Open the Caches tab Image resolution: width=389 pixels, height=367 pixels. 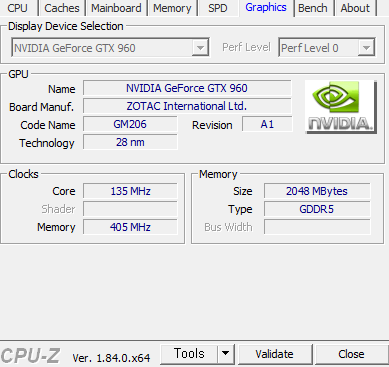(x=62, y=8)
